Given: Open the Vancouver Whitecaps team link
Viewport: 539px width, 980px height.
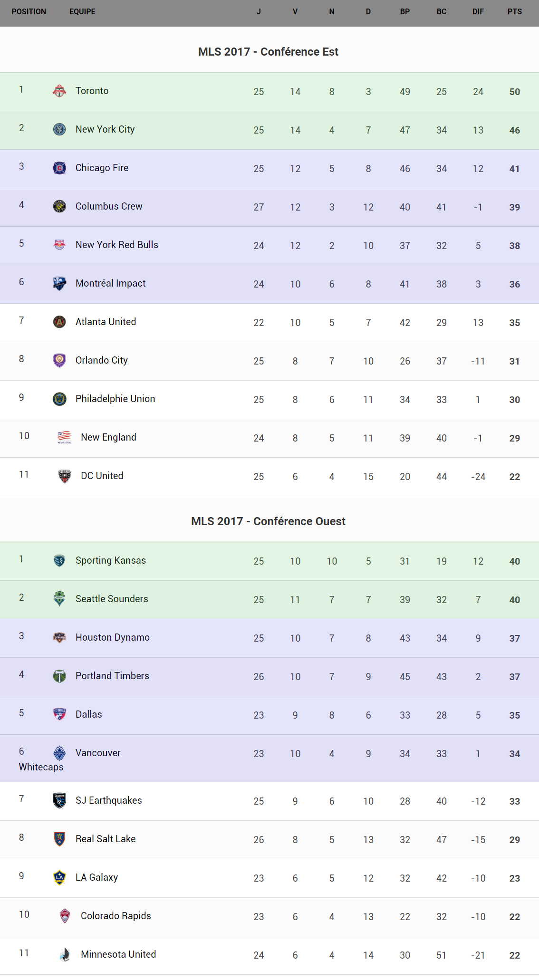Looking at the screenshot, I should coord(98,753).
